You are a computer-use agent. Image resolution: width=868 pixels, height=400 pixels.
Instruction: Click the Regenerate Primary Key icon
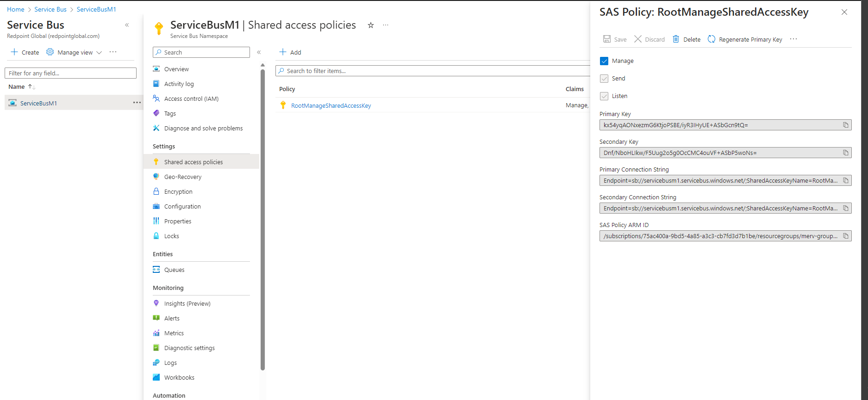[712, 39]
